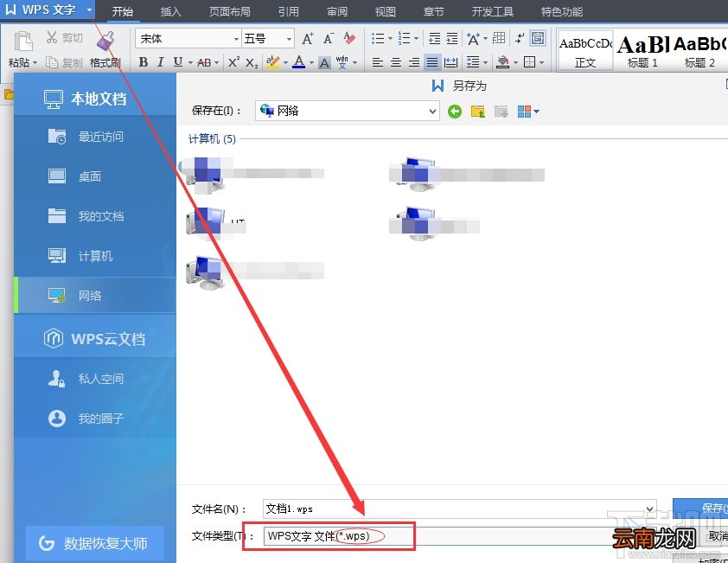This screenshot has width=728, height=563.
Task: Clear formatting with eraser icon
Action: tap(349, 38)
